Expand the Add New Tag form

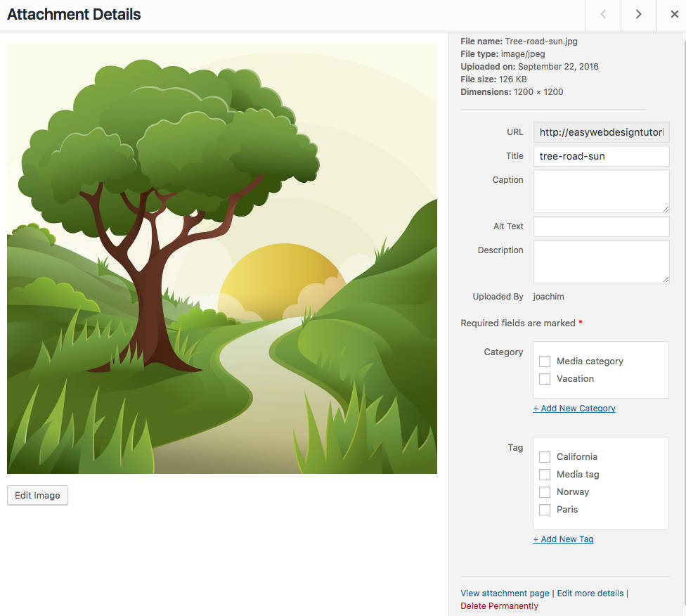tap(563, 539)
